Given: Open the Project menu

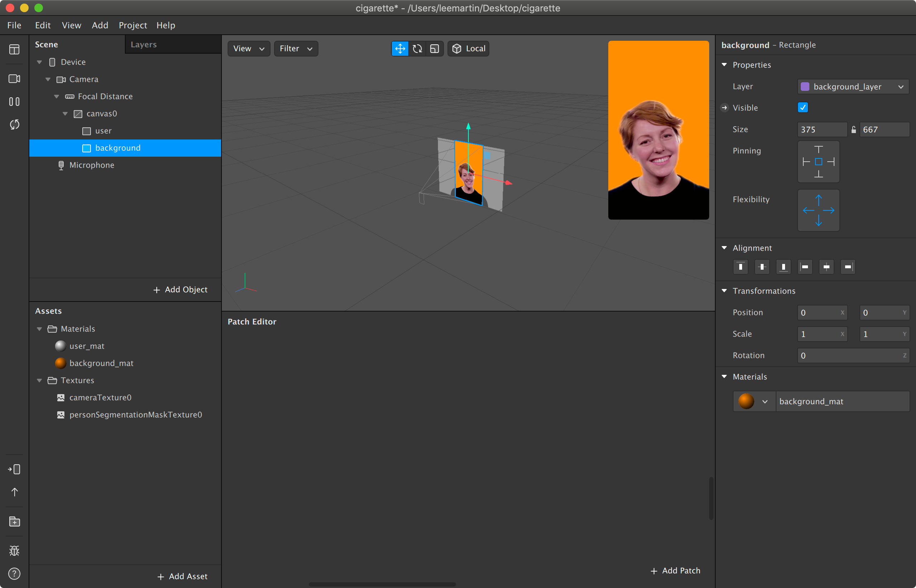Looking at the screenshot, I should coord(132,25).
